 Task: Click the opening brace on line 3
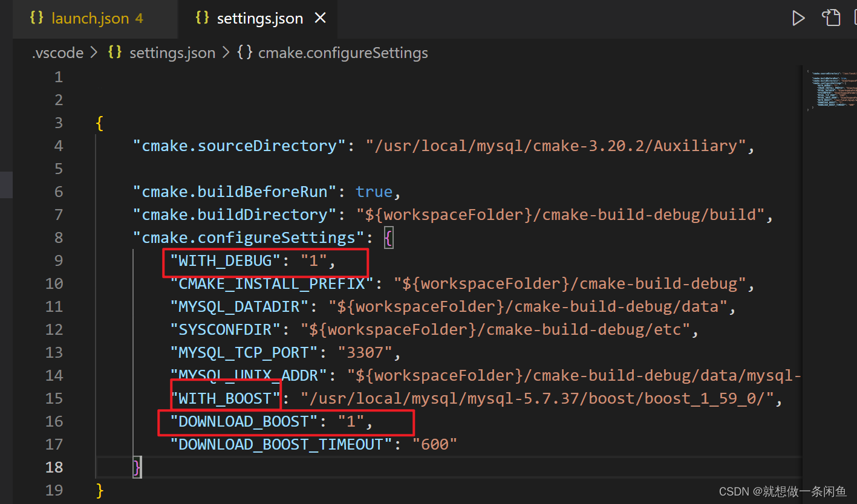(x=100, y=123)
